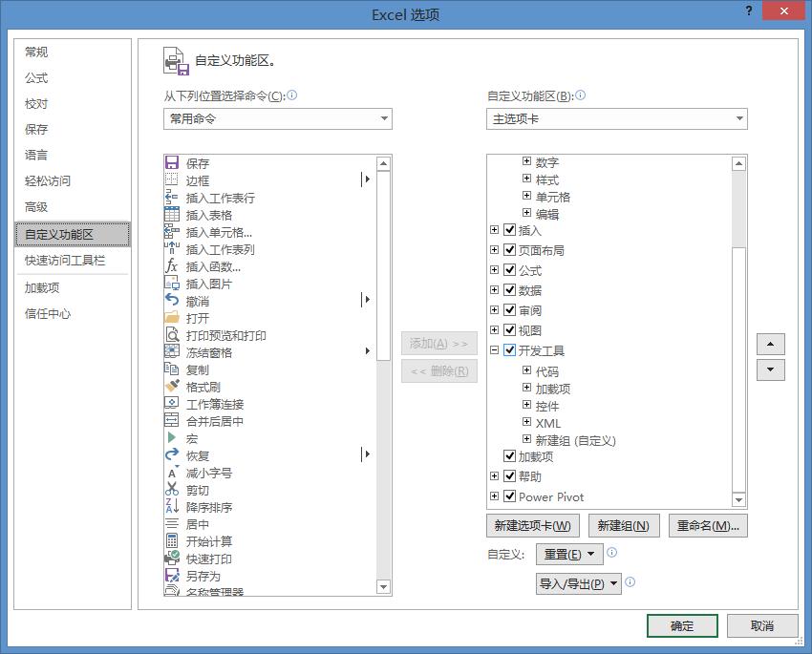Uncheck the 开发工具 tab checkbox

[x=511, y=348]
